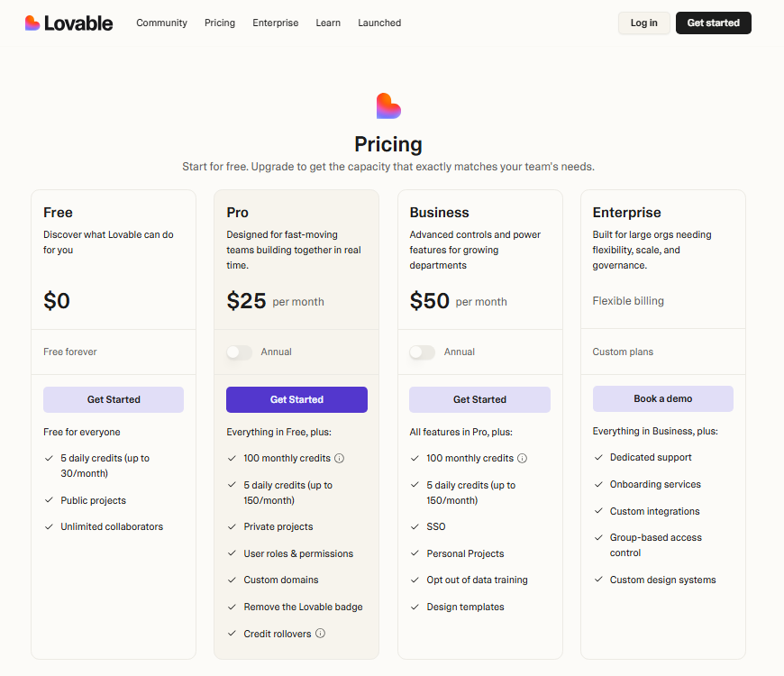Viewport: 784px width, 676px height.
Task: Click the 'All features in Pro, plus:' text
Action: 461,432
